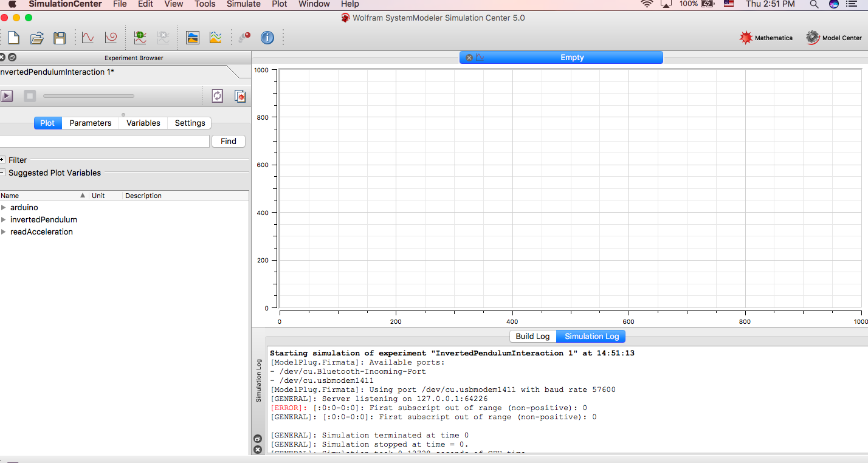The height and width of the screenshot is (463, 868).
Task: Close the Simulation Log panel
Action: (x=257, y=450)
